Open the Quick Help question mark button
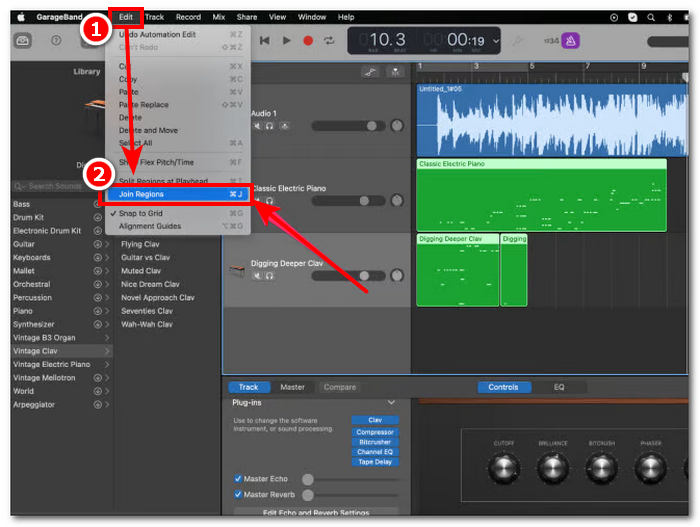 click(x=56, y=41)
